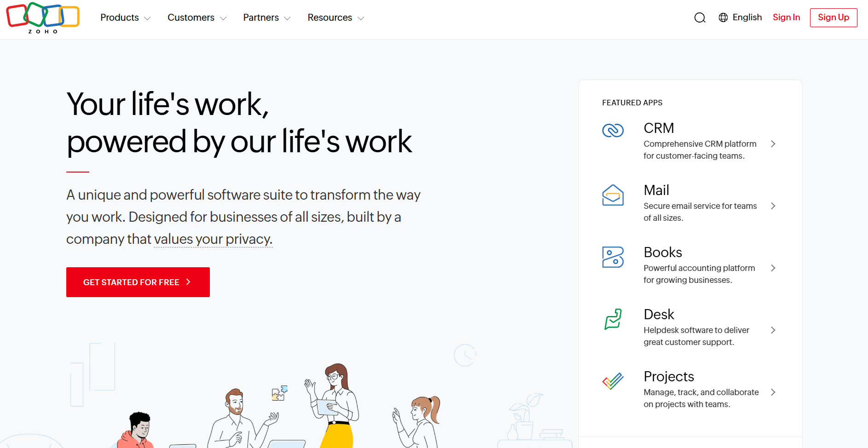Image resolution: width=868 pixels, height=448 pixels.
Task: Click Get Started For Free button
Action: coord(138,282)
